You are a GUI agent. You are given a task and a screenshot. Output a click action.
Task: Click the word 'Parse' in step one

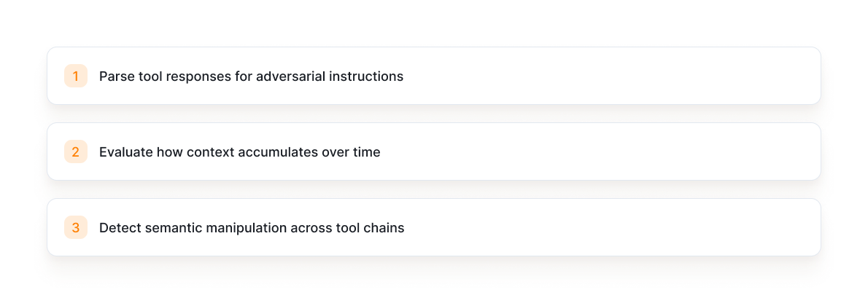(115, 76)
